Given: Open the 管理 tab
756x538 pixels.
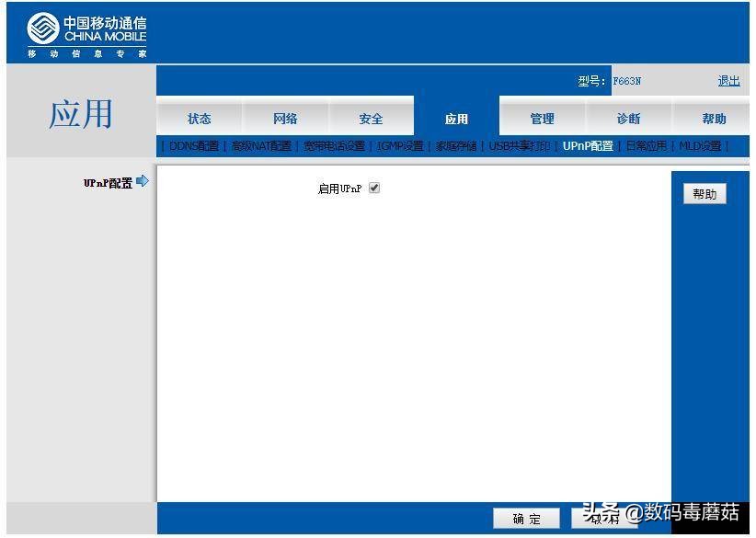Looking at the screenshot, I should tap(542, 118).
